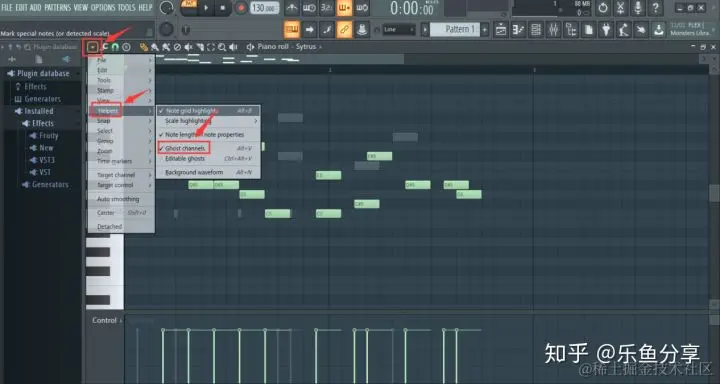
Task: Open the Channel rack icon
Action: point(536,30)
